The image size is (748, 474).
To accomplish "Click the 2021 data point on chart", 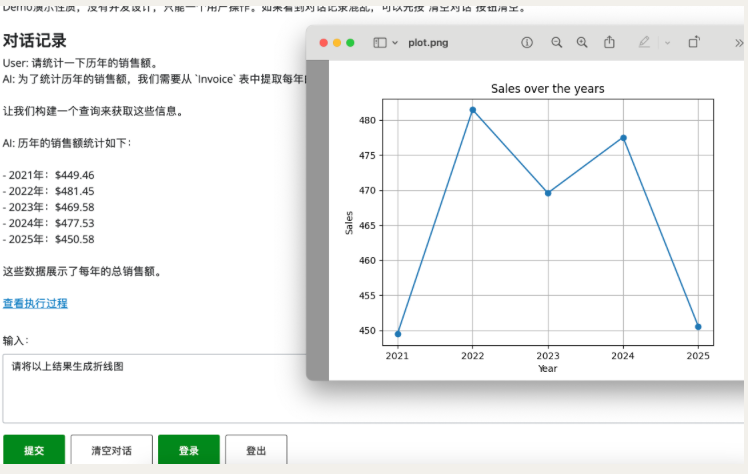I will click(x=398, y=334).
